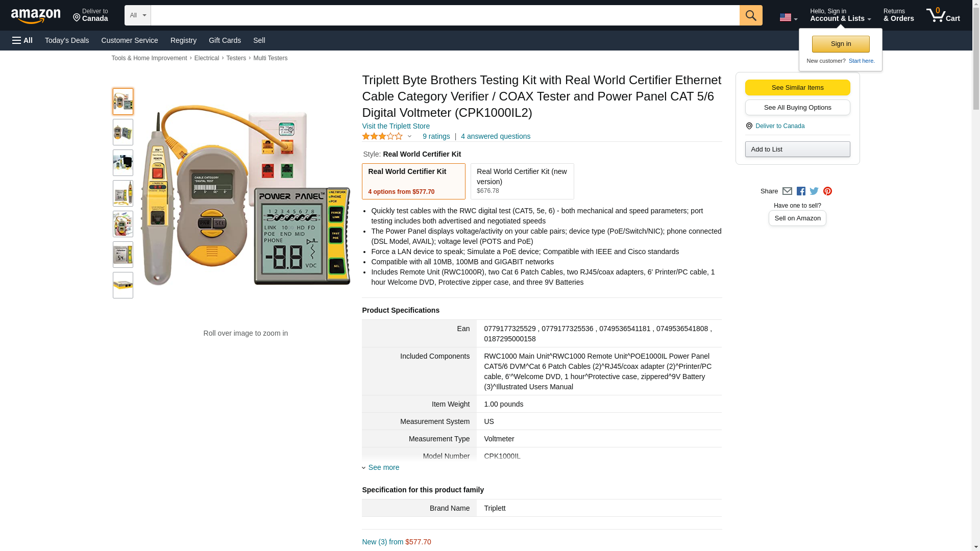Open the Amazon logo home link
Screen dimensions: 980x551
pos(36,16)
